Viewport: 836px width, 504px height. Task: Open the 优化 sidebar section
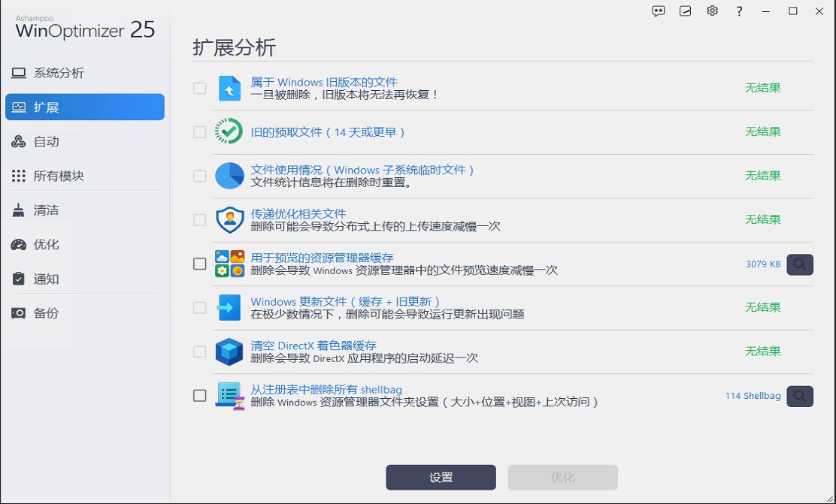85,245
